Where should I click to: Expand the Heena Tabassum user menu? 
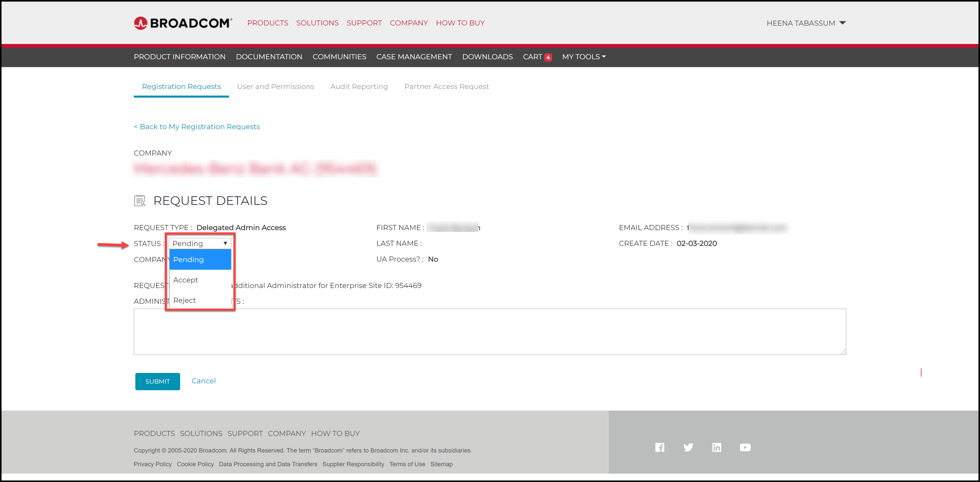coord(806,23)
